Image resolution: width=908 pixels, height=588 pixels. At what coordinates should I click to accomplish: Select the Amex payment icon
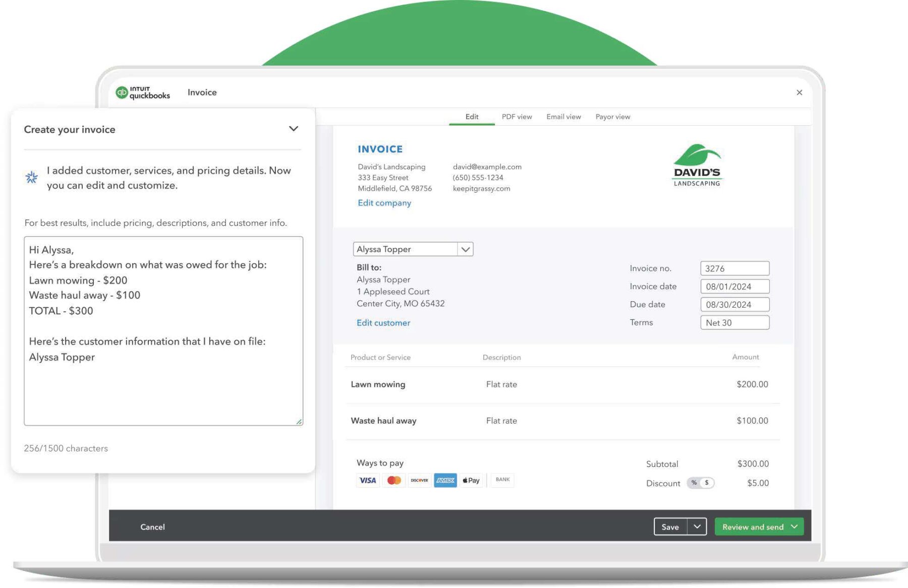[x=445, y=480]
